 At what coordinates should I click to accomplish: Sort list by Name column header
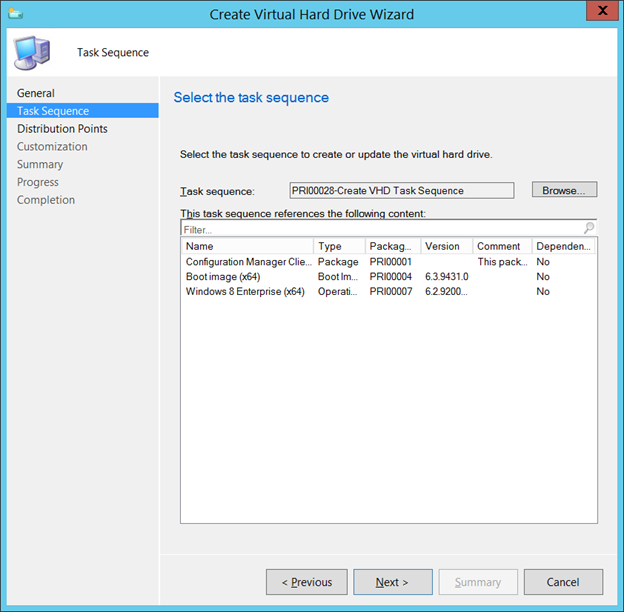pos(247,246)
